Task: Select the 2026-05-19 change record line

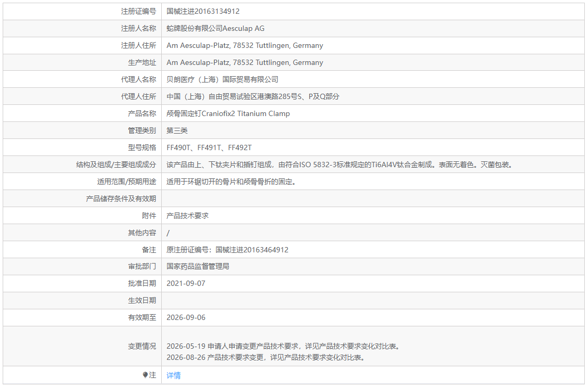Action: (x=285, y=346)
